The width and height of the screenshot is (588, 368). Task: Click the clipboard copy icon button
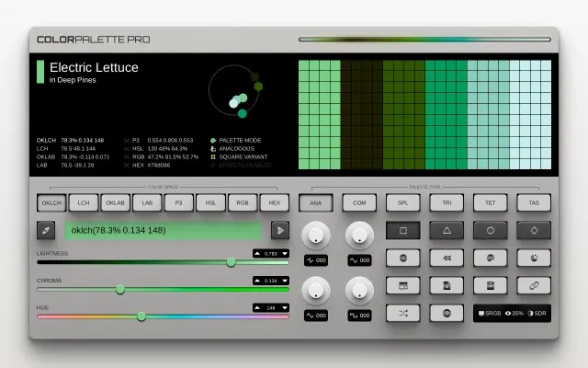coord(490,286)
